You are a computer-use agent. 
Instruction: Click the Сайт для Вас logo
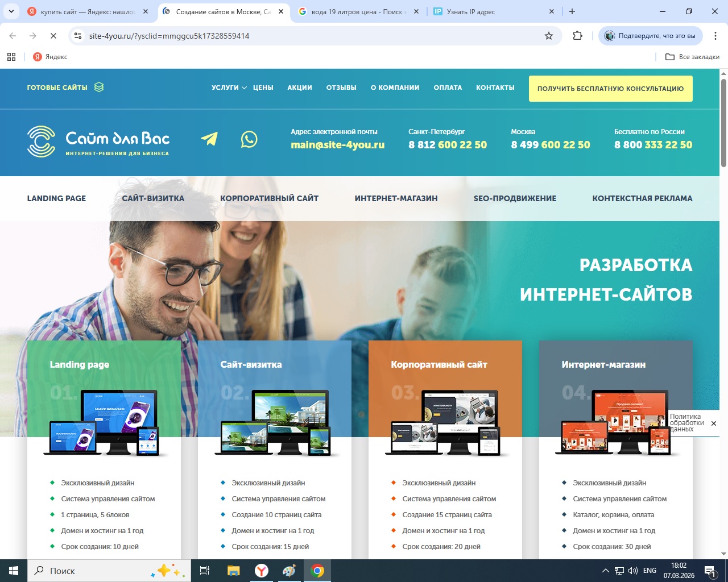coord(98,142)
